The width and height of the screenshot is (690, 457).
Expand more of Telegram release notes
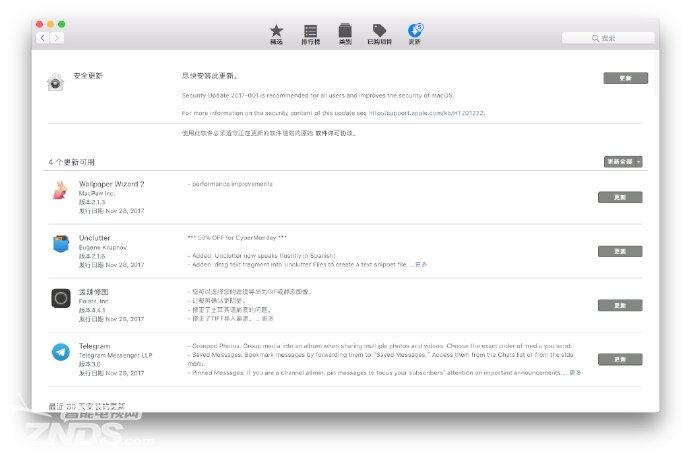point(575,373)
